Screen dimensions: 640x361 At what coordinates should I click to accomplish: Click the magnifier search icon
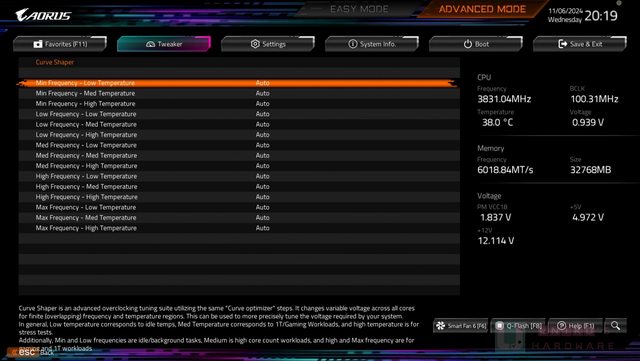click(x=615, y=325)
